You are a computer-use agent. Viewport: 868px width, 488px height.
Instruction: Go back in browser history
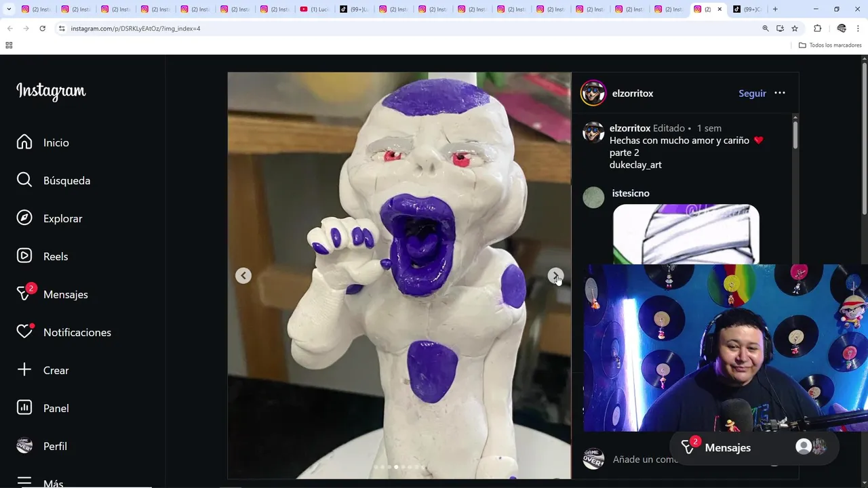pyautogui.click(x=9, y=28)
